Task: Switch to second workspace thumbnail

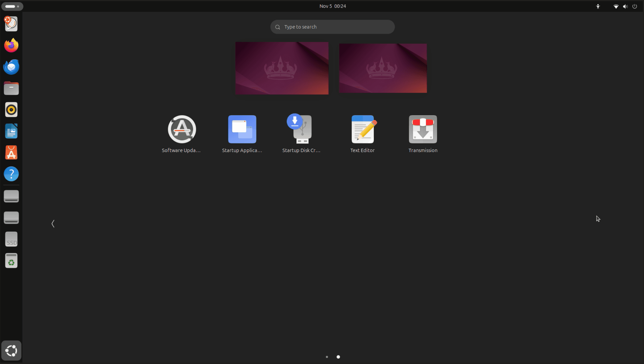Action: (x=383, y=68)
